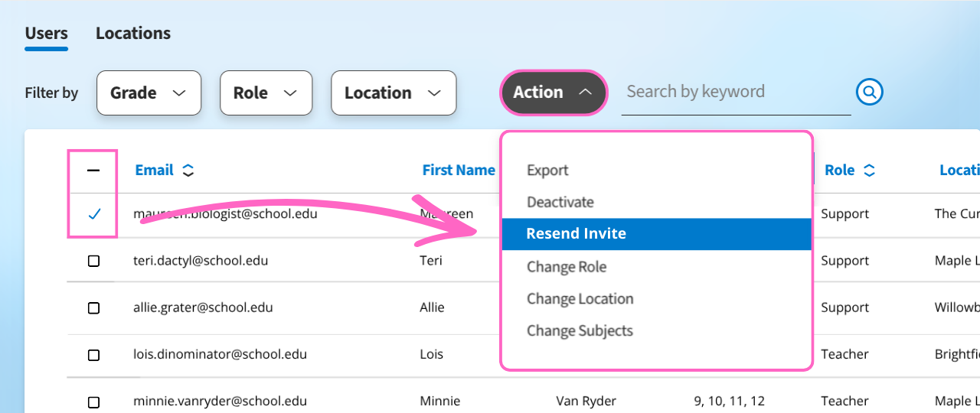Viewport: 980px width, 413px height.
Task: Check the teri.dactyl row checkbox
Action: click(93, 261)
